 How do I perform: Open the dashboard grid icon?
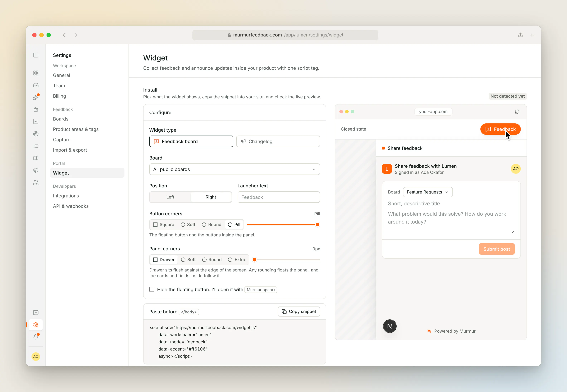pos(36,73)
